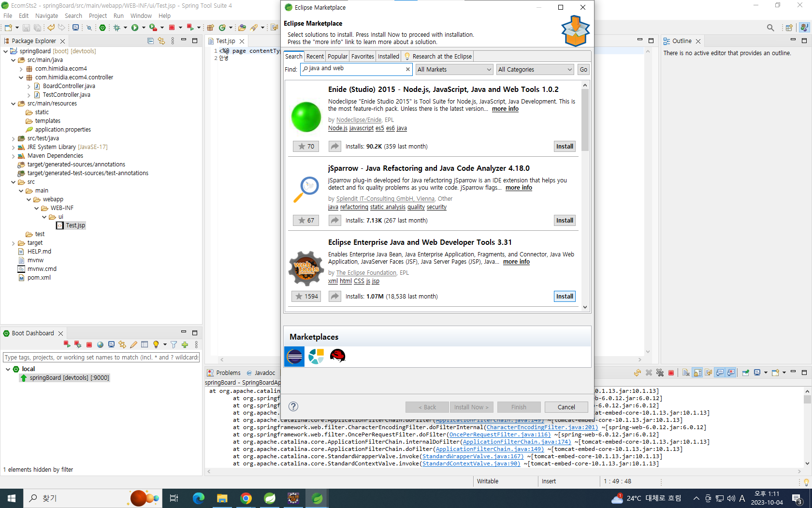Collapse the WEB-INF folder
The width and height of the screenshot is (812, 508).
(x=36, y=208)
